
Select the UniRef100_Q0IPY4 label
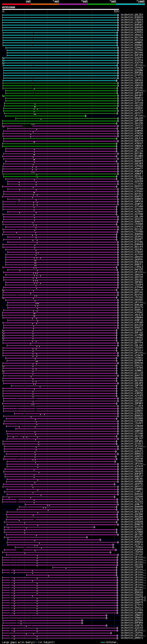[132, 60]
